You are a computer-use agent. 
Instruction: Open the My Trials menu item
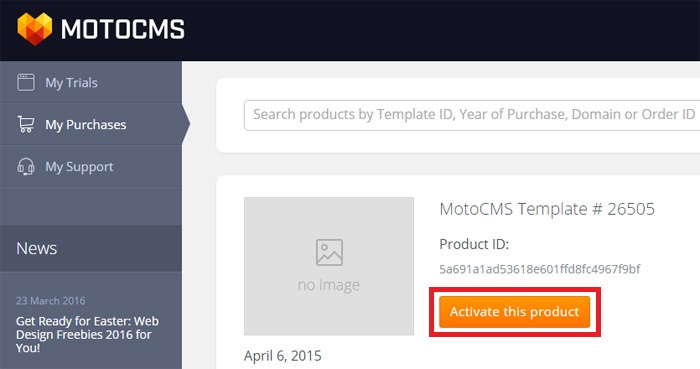click(91, 83)
